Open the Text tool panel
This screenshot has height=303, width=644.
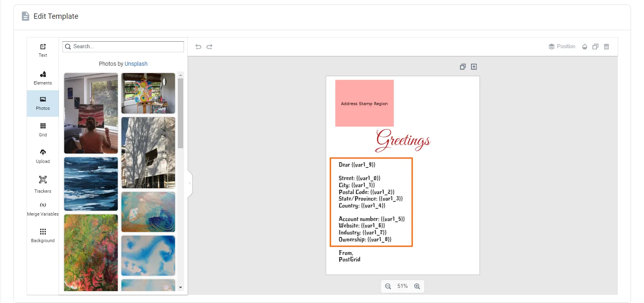pyautogui.click(x=43, y=50)
